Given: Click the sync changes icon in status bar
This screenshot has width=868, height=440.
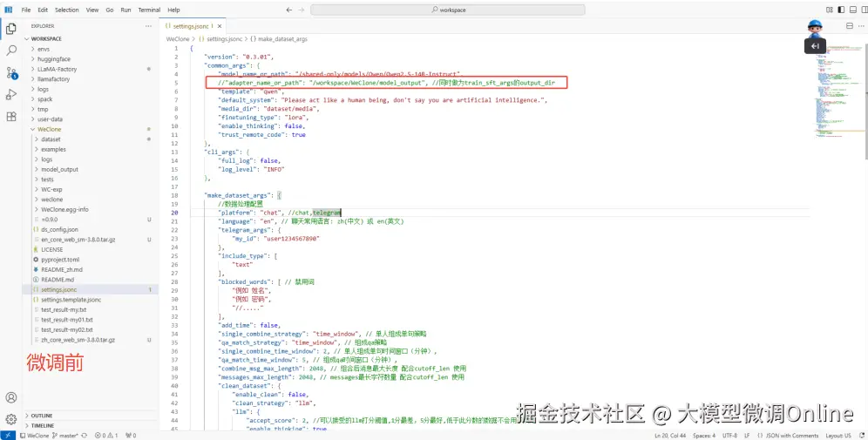Looking at the screenshot, I should [85, 436].
